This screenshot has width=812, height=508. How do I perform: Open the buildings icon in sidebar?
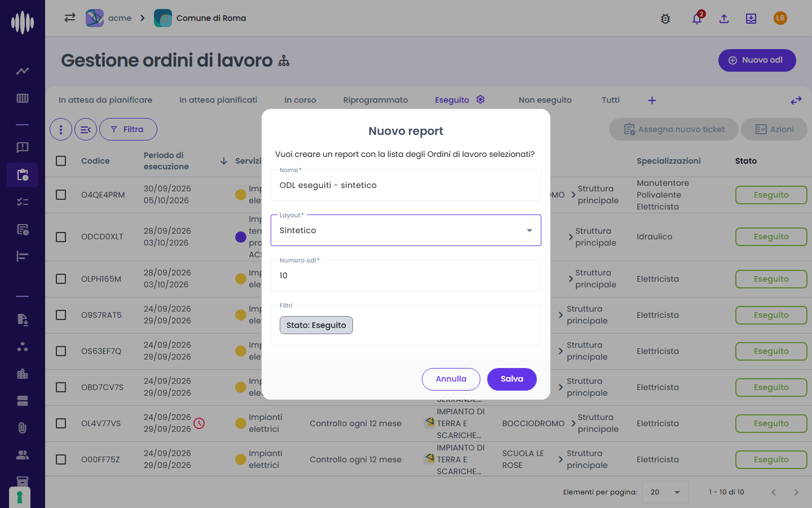point(23,374)
